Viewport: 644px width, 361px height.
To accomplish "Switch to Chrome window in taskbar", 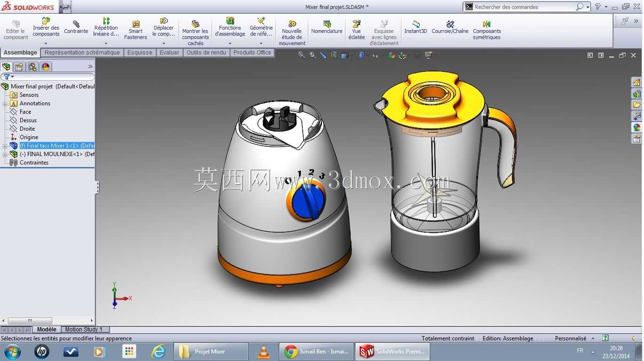I will (316, 352).
